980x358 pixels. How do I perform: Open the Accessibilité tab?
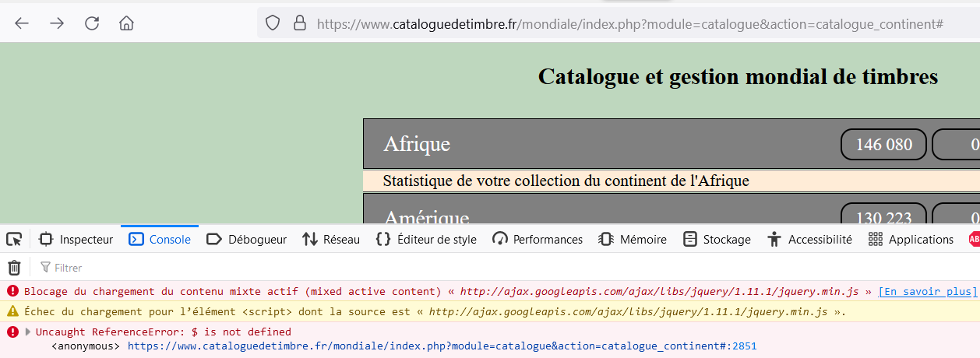[809, 239]
